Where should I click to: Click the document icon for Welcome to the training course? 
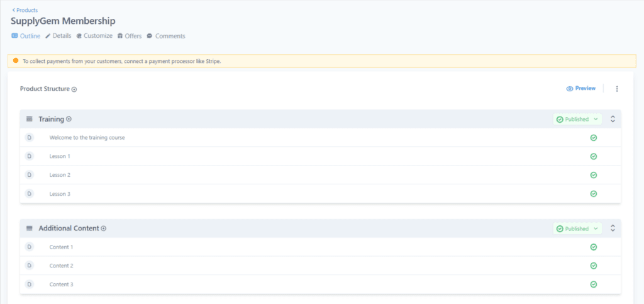click(29, 137)
